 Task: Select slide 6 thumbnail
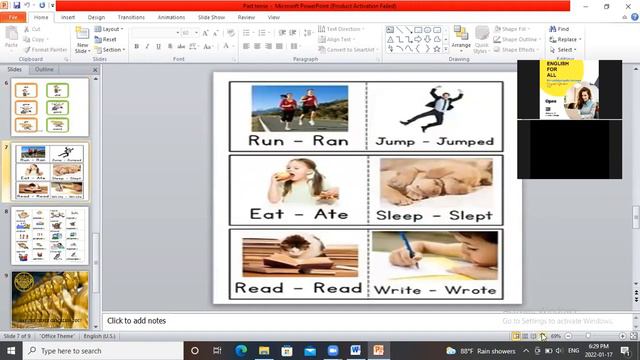pyautogui.click(x=50, y=107)
